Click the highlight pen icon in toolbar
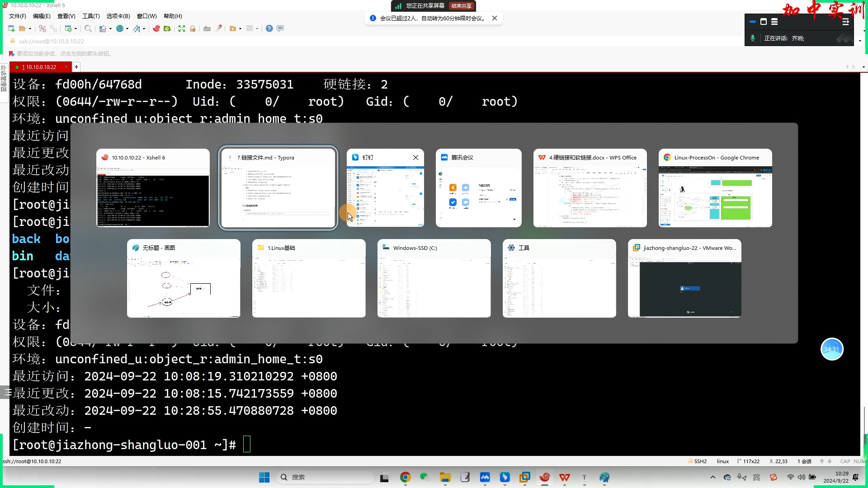Viewport: 868px width, 488px height. 218,28
